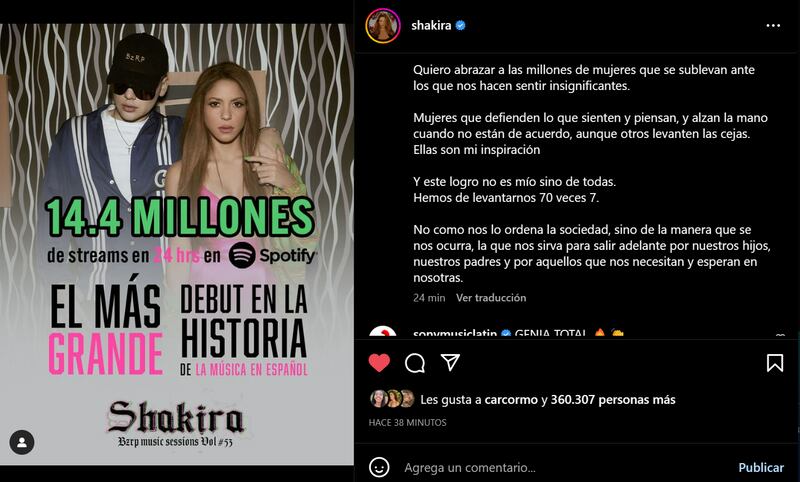Click 'Hace 38 minutos' post timestamp
The height and width of the screenshot is (482, 800).
tap(407, 423)
